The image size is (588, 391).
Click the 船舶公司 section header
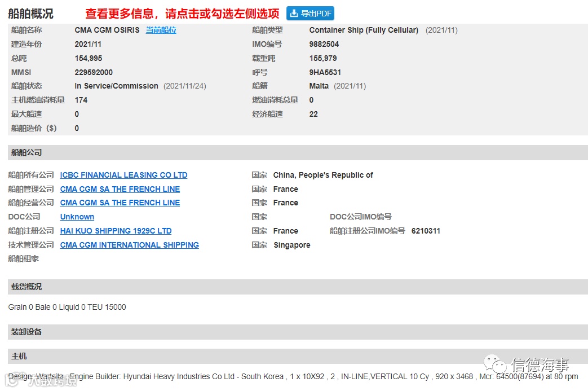(x=298, y=153)
